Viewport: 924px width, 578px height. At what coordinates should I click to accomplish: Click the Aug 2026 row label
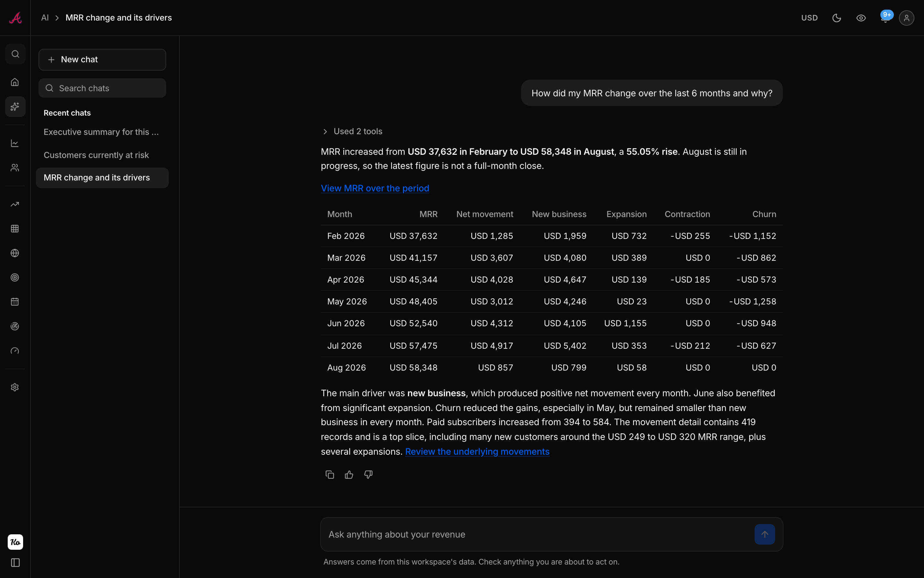pos(347,368)
